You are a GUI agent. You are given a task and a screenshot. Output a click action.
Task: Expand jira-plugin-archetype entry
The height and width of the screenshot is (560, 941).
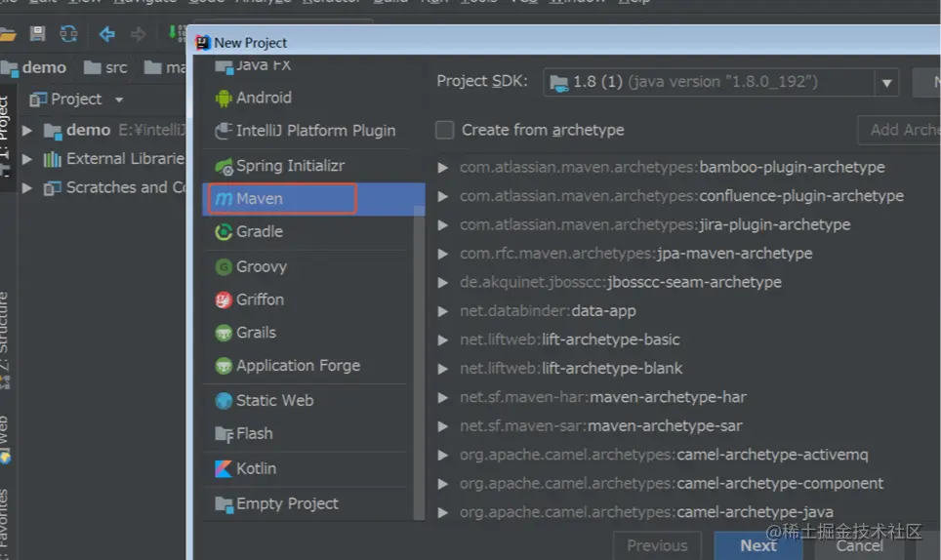(443, 225)
